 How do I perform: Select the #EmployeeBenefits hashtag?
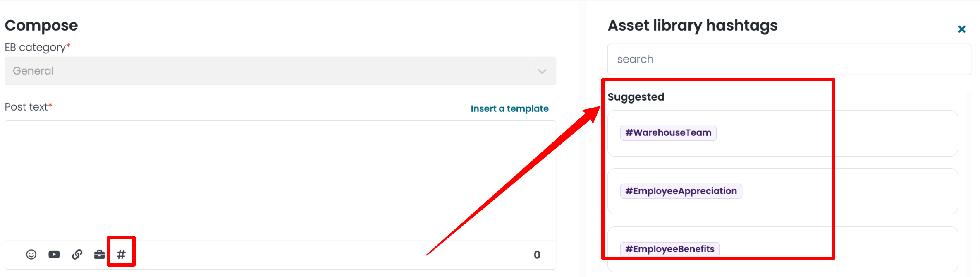[x=670, y=249]
